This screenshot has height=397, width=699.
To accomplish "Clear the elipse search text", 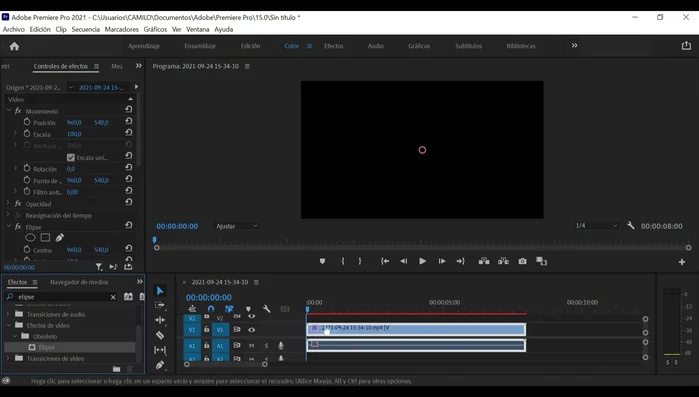I will (113, 297).
